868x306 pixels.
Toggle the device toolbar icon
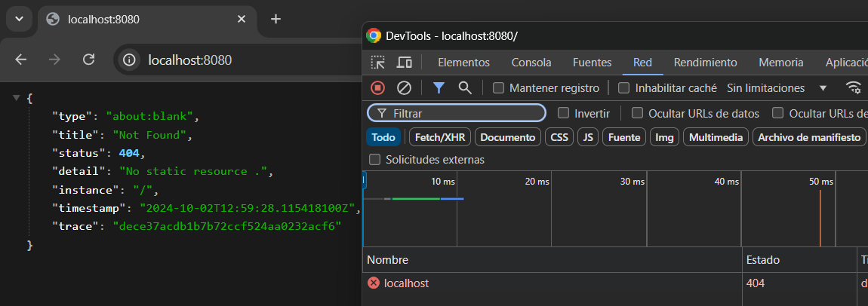point(404,63)
